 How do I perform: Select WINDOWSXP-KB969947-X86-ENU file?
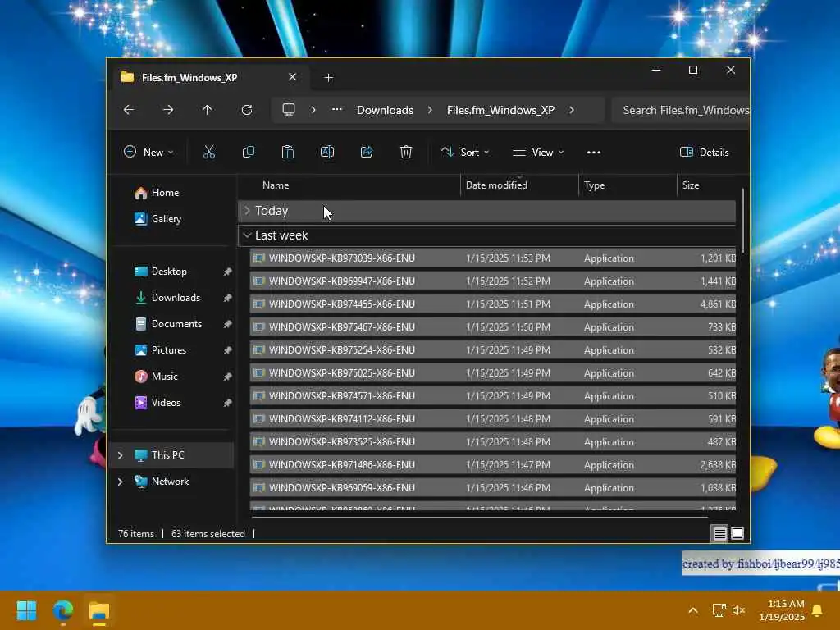tap(493, 281)
